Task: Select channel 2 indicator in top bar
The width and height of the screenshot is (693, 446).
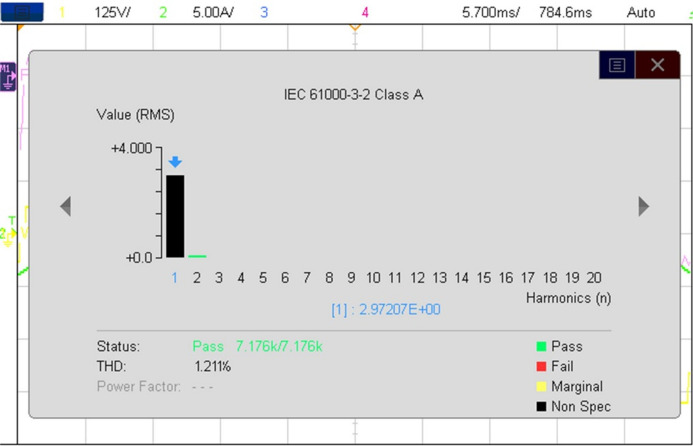Action: coord(163,12)
